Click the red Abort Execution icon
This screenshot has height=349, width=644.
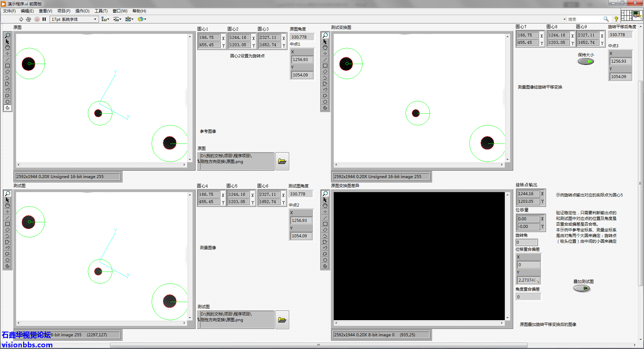37,19
